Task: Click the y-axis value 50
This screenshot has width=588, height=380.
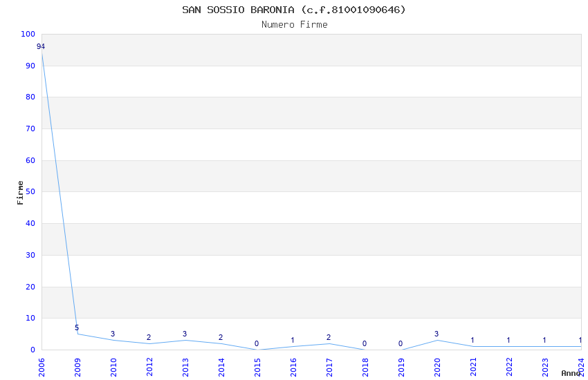Action: pos(30,191)
